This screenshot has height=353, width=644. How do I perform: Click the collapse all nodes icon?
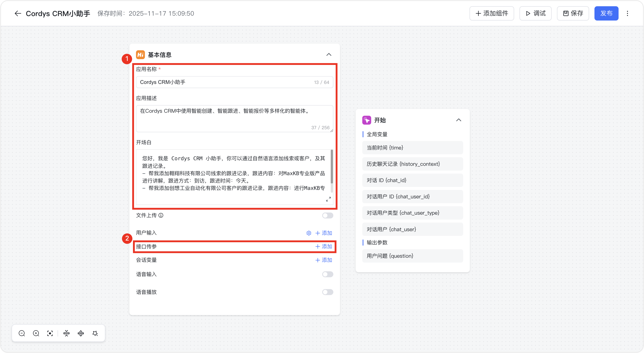tap(66, 333)
